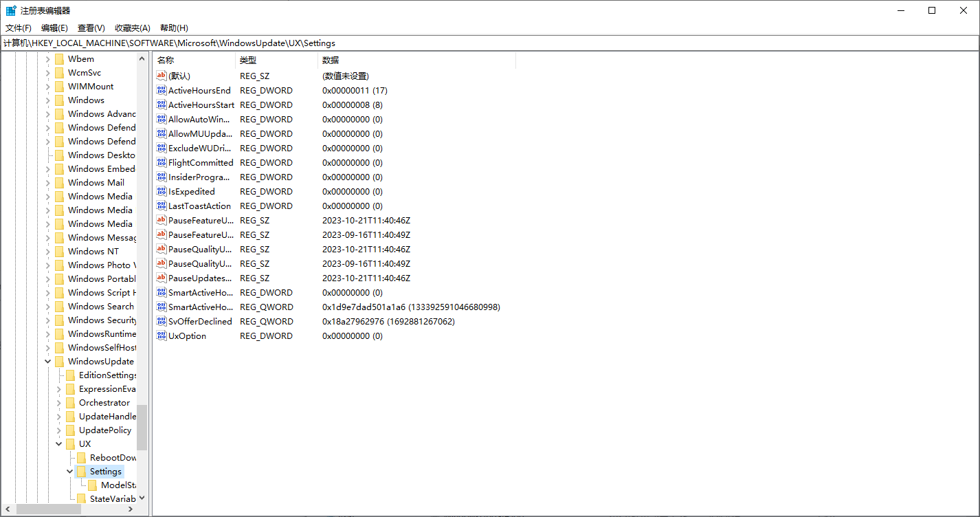Open the 收藏夹(A) menu
Image resolution: width=980 pixels, height=517 pixels.
[133, 27]
